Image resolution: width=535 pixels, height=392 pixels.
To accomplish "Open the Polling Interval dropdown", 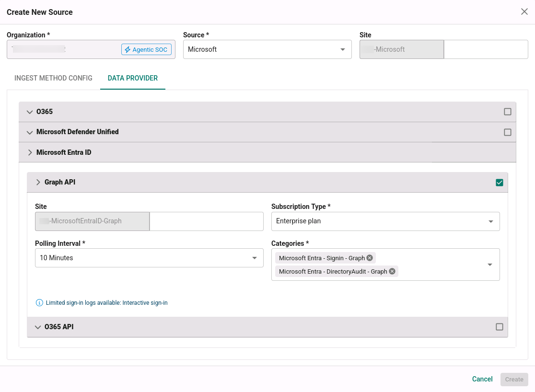I will pyautogui.click(x=149, y=258).
